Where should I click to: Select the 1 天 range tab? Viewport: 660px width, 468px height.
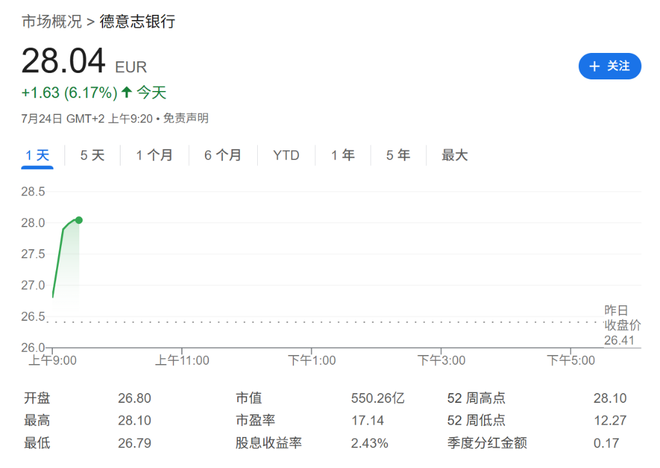pos(37,155)
